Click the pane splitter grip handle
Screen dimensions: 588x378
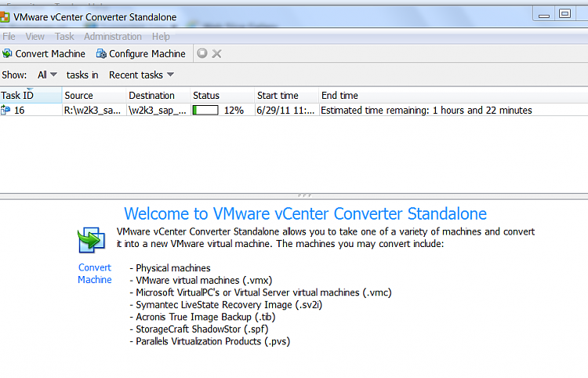pos(304,196)
